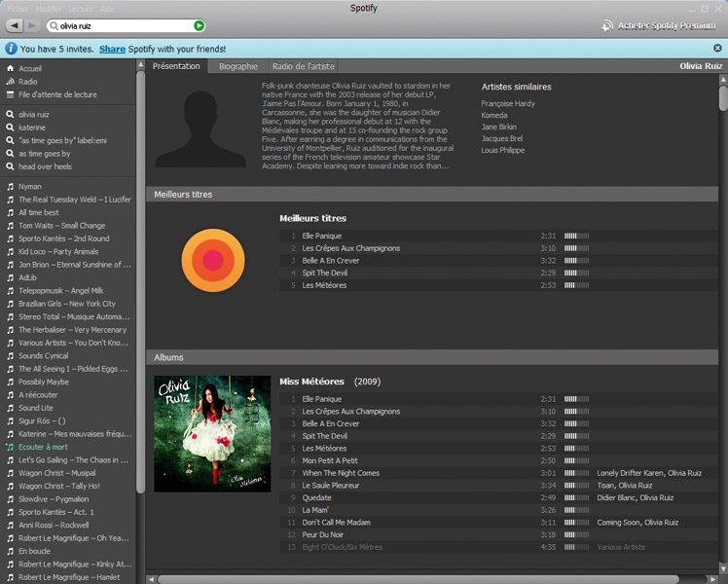Click artist Lonely Drifter Karen, Olivia Ruiz
Screen dimensions: 728x584
point(649,473)
